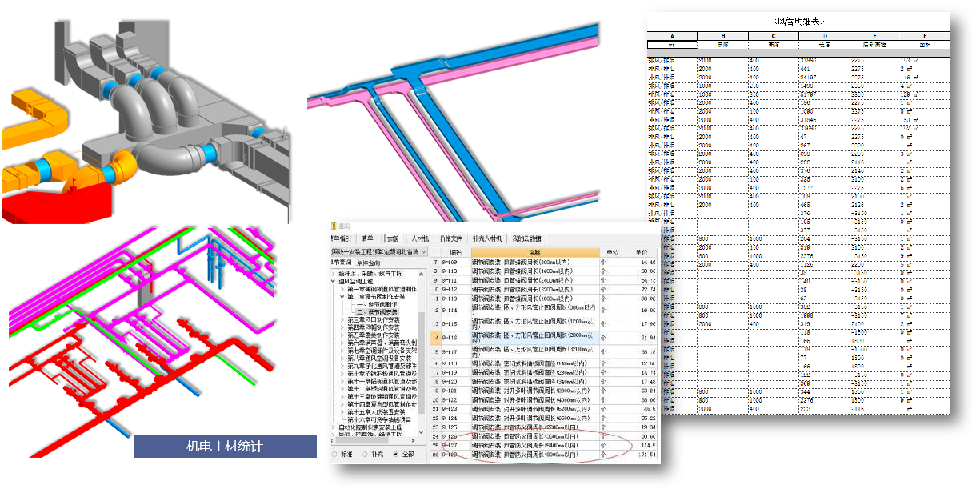The width and height of the screenshot is (980, 493).
Task: Expand the 第六章消声器 tree node
Action: pos(342,343)
